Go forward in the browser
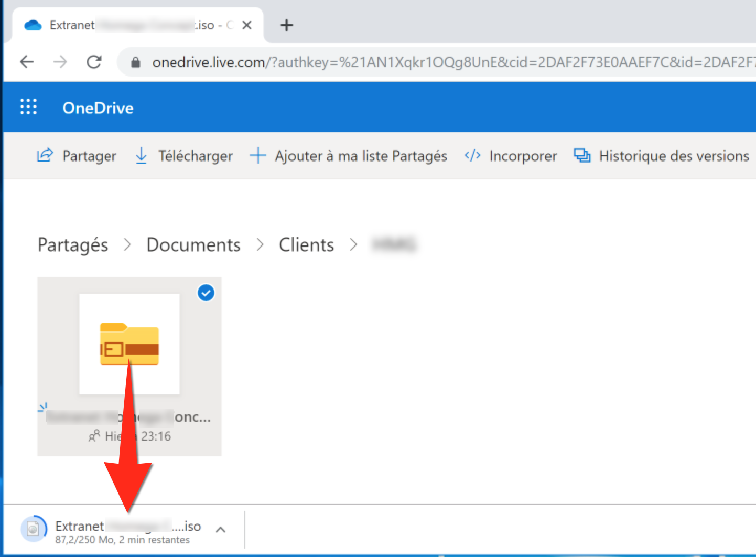The image size is (756, 557). tap(60, 62)
